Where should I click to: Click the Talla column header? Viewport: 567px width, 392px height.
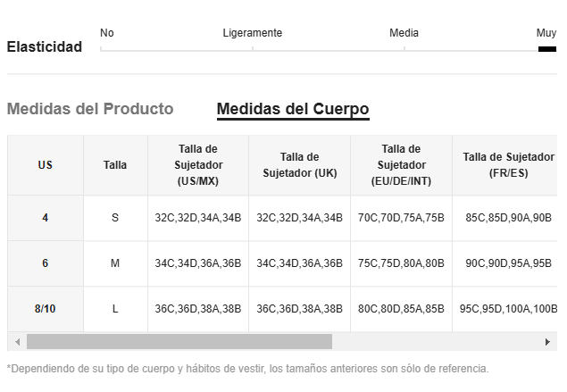pos(115,165)
